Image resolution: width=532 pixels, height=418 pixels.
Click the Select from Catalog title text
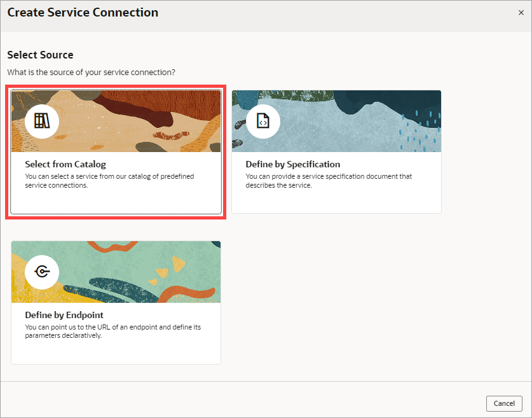click(x=65, y=164)
